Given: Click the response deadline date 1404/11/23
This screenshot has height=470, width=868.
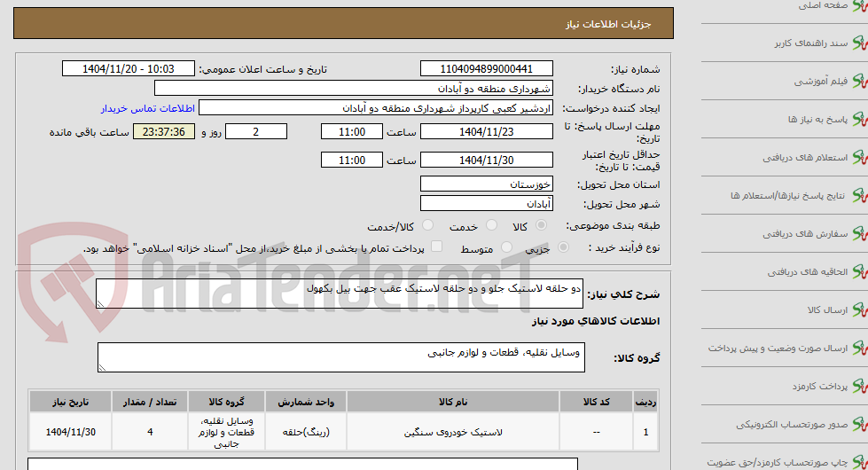Looking at the screenshot, I should click(x=487, y=132).
